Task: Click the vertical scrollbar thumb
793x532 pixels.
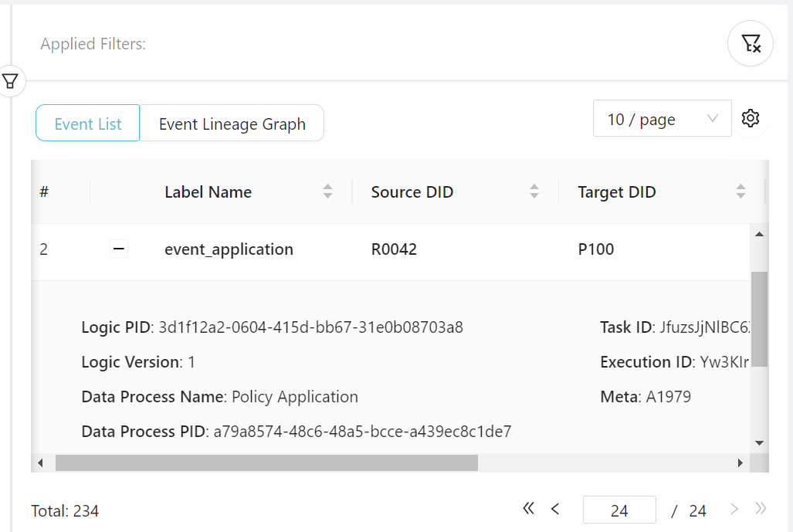Action: tap(758, 318)
